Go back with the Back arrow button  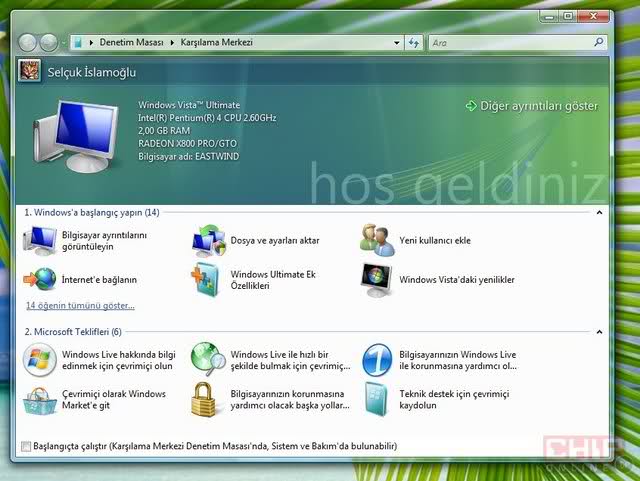[28, 42]
